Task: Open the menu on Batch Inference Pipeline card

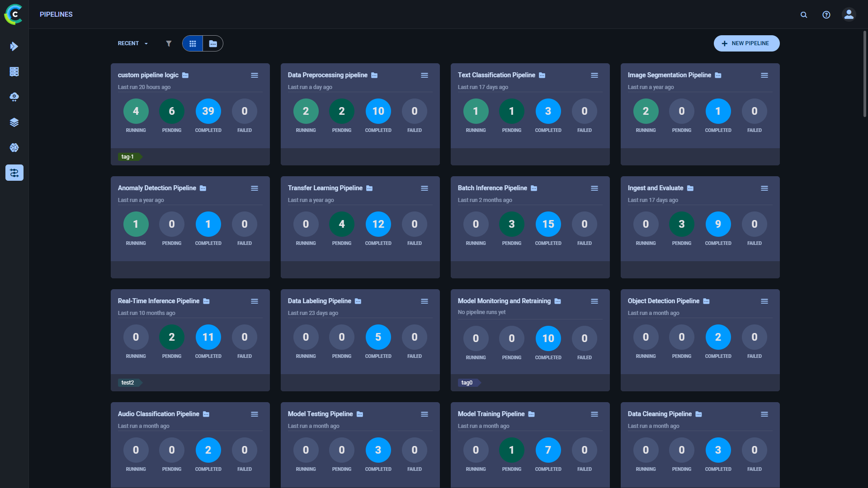Action: pos(594,188)
